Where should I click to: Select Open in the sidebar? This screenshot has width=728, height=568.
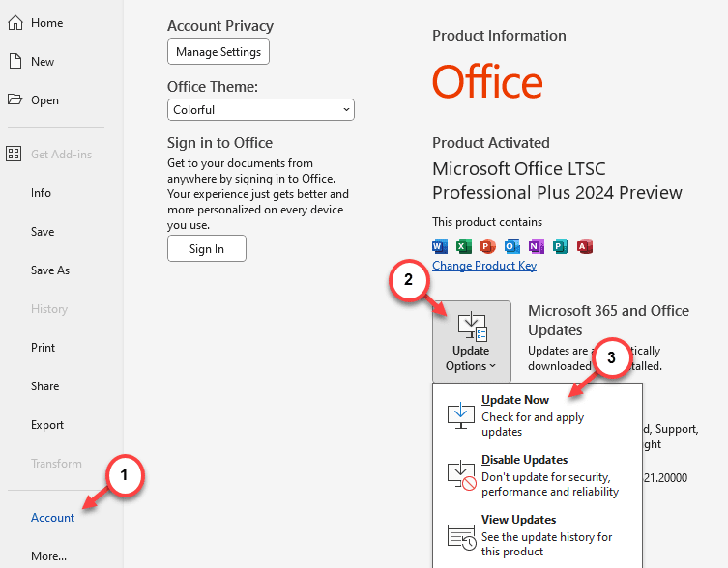point(44,100)
